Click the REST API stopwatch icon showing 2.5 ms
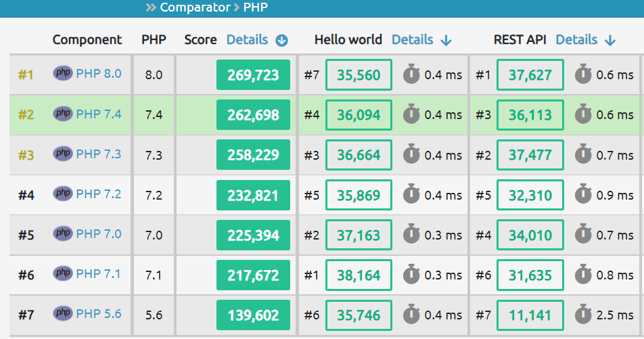 pos(583,315)
